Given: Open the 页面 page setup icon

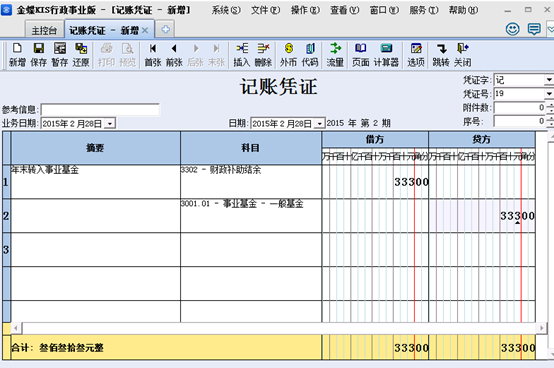Looking at the screenshot, I should 360,55.
